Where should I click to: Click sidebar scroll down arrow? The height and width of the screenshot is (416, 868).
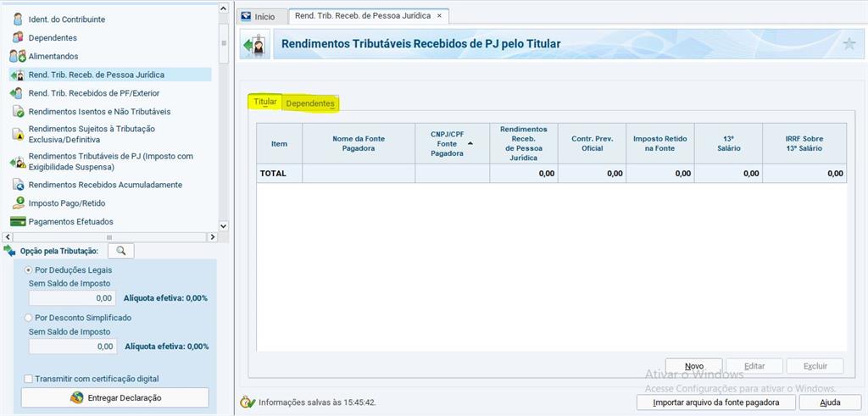coord(223,225)
